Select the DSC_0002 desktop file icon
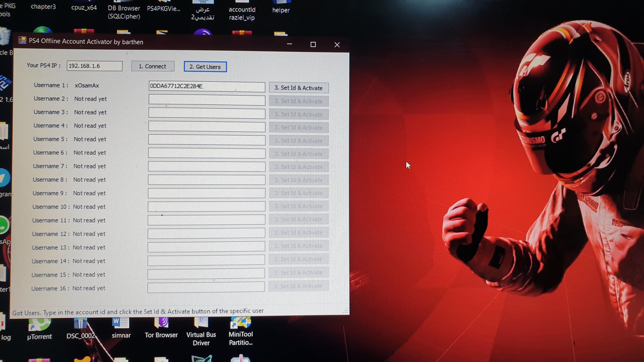The width and height of the screenshot is (644, 362). 80,329
